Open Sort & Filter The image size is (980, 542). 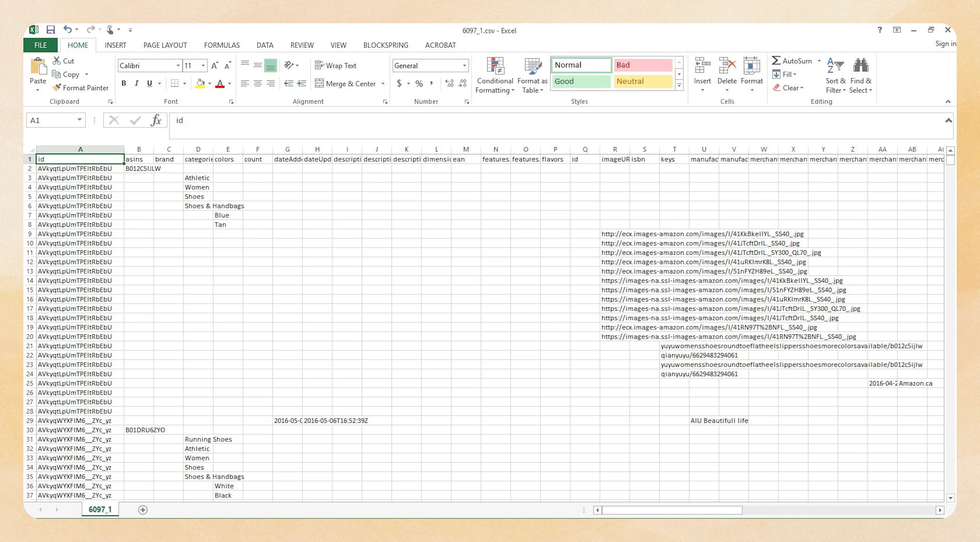tap(835, 75)
